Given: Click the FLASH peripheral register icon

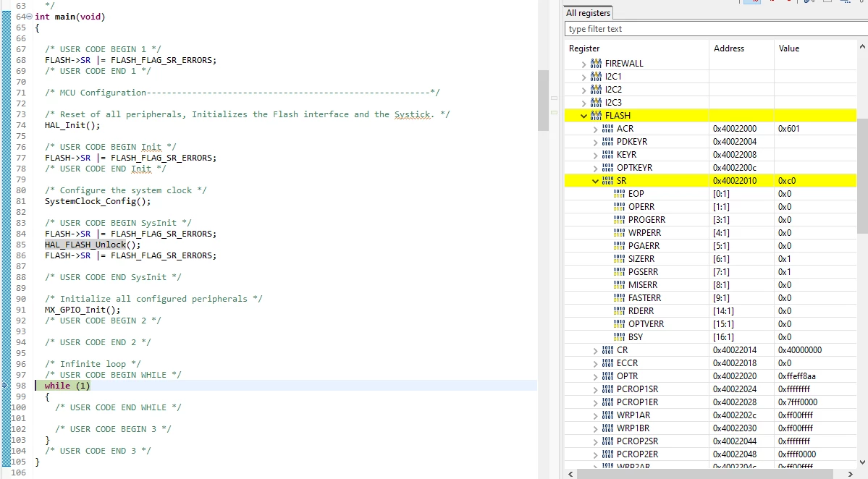Looking at the screenshot, I should [596, 116].
